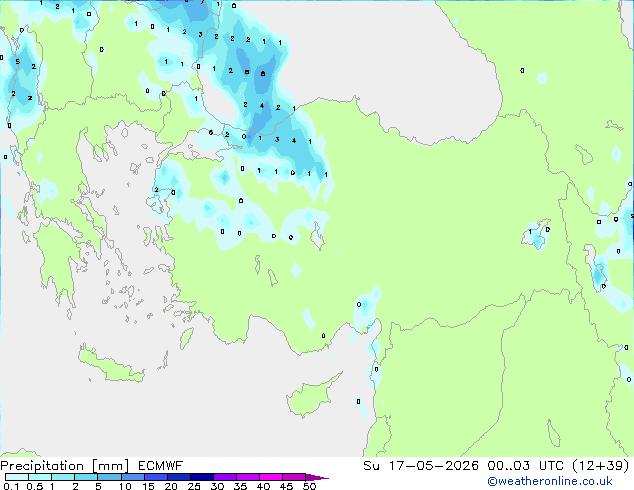Click the "(12+39)" forecast run text
The image size is (634, 490).
click(601, 465)
